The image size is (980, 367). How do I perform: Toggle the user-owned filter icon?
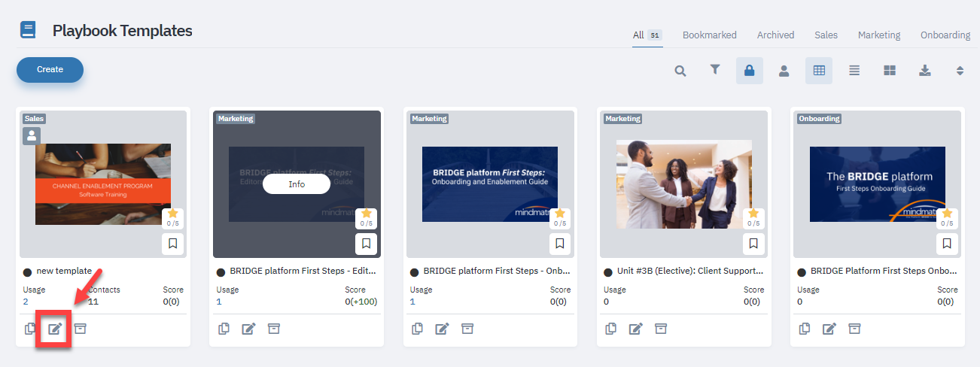click(784, 71)
